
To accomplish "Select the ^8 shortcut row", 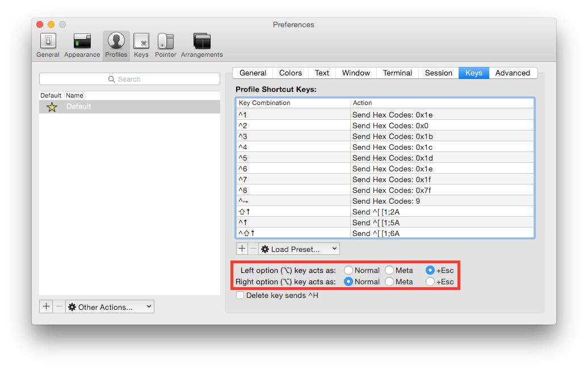I will coord(385,191).
